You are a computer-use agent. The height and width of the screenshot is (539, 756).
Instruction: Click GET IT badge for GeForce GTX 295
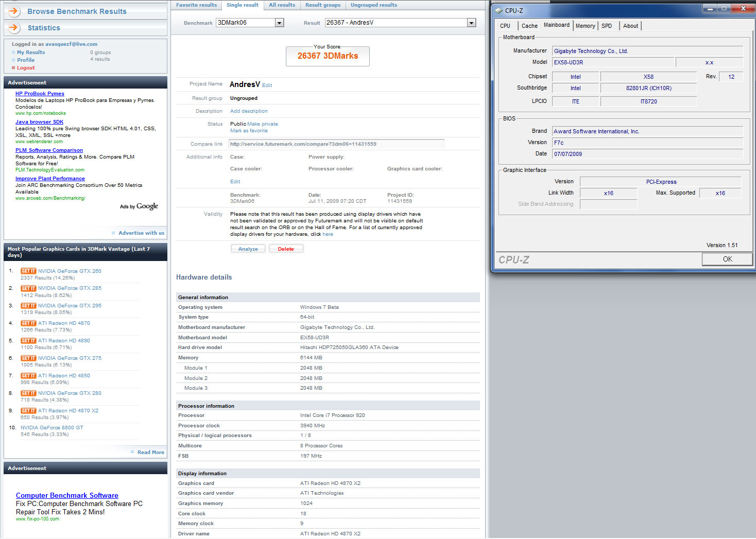[28, 306]
